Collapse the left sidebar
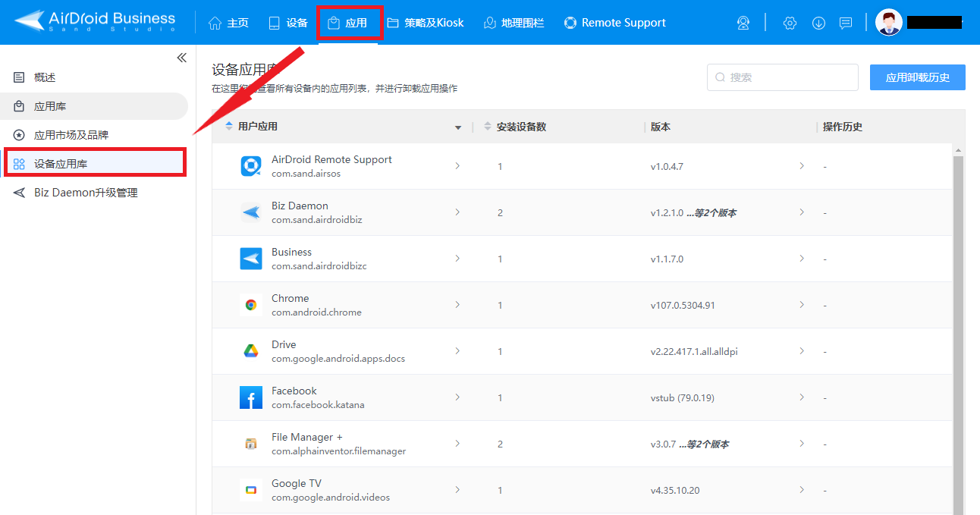 coord(181,58)
